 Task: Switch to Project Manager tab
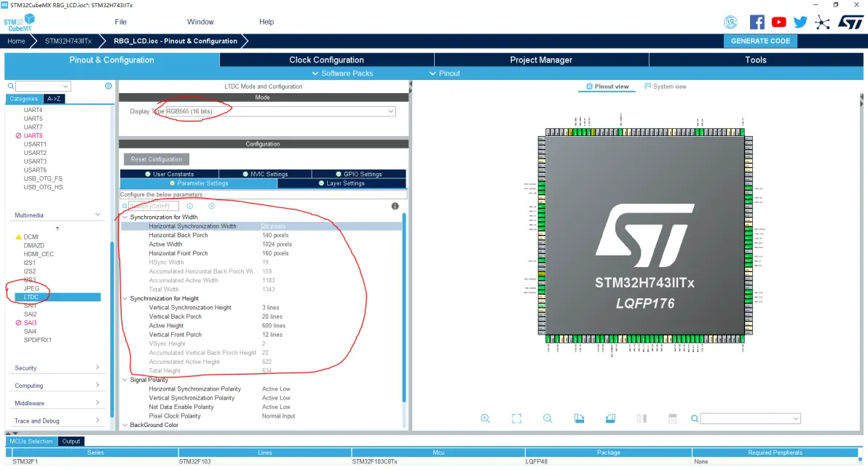click(x=541, y=60)
